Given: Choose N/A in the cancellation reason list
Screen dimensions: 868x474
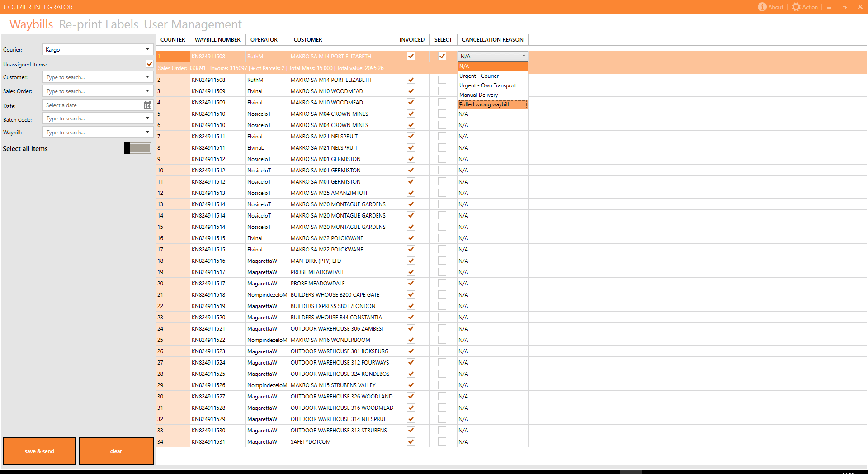Looking at the screenshot, I should (493, 66).
